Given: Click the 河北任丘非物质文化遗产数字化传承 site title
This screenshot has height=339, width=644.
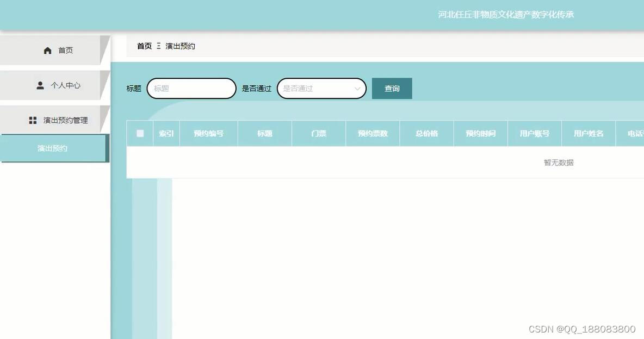Looking at the screenshot, I should click(x=506, y=14).
